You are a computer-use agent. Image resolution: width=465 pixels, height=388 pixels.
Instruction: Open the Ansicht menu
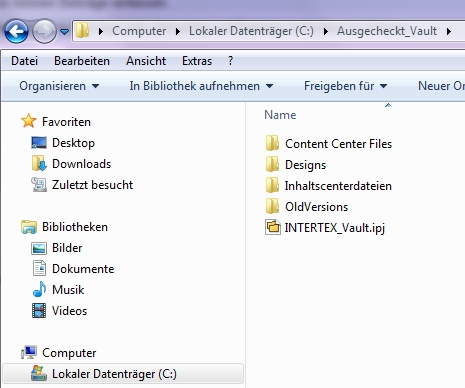[x=146, y=61]
